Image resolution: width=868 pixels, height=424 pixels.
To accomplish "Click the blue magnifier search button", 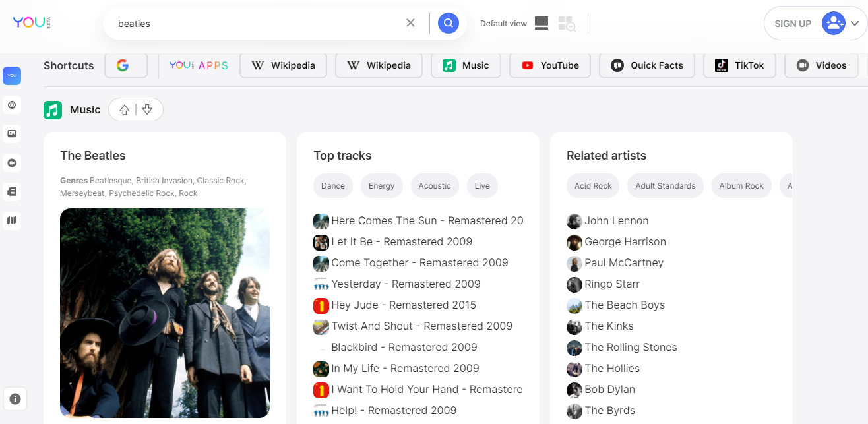I will pyautogui.click(x=449, y=24).
